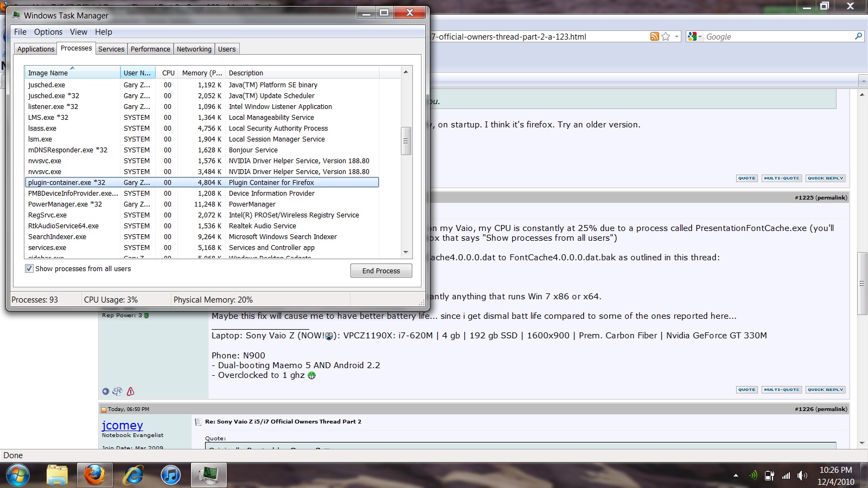This screenshot has width=868, height=488.
Task: Select lsass.exe process row
Action: pyautogui.click(x=202, y=128)
